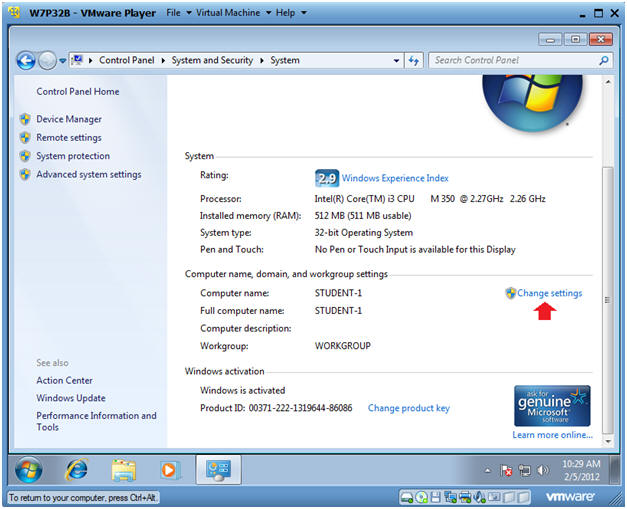
Task: Expand arrow after Control Panel breadcrumb
Action: 163,61
